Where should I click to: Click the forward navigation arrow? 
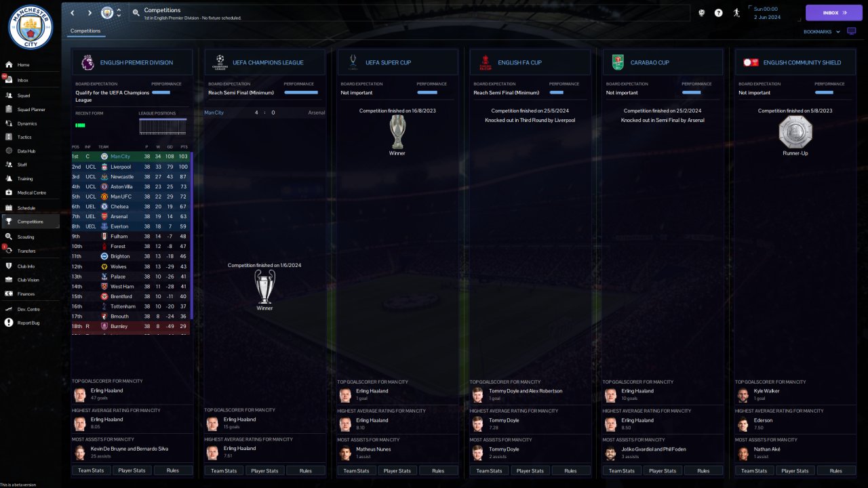tap(90, 13)
